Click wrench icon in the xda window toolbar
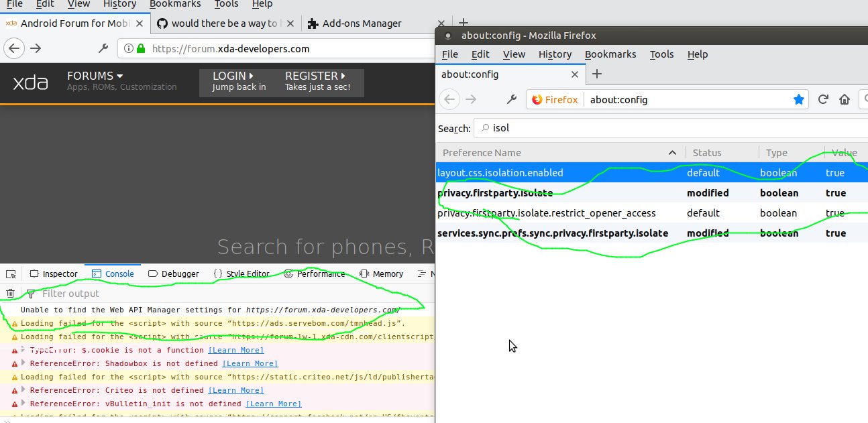 click(x=103, y=48)
